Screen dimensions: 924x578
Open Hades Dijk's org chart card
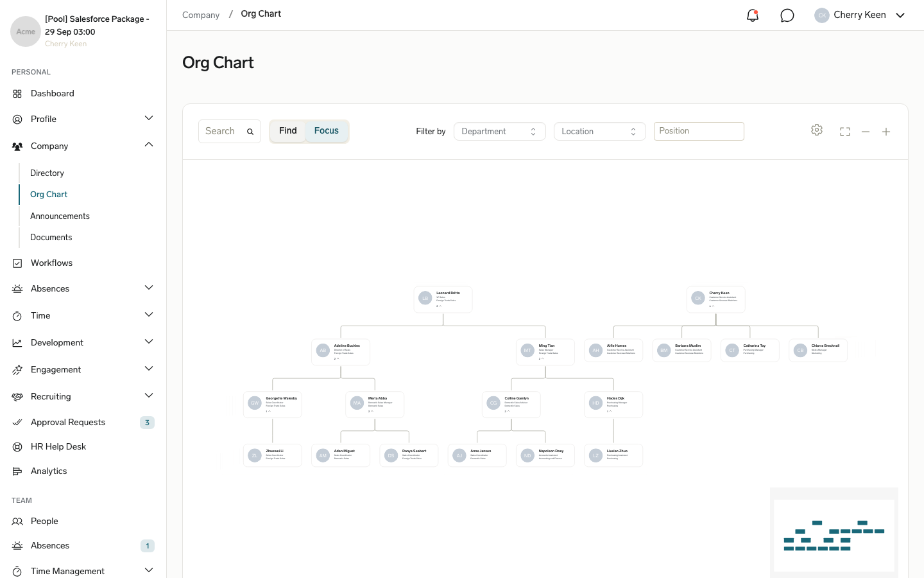613,405
